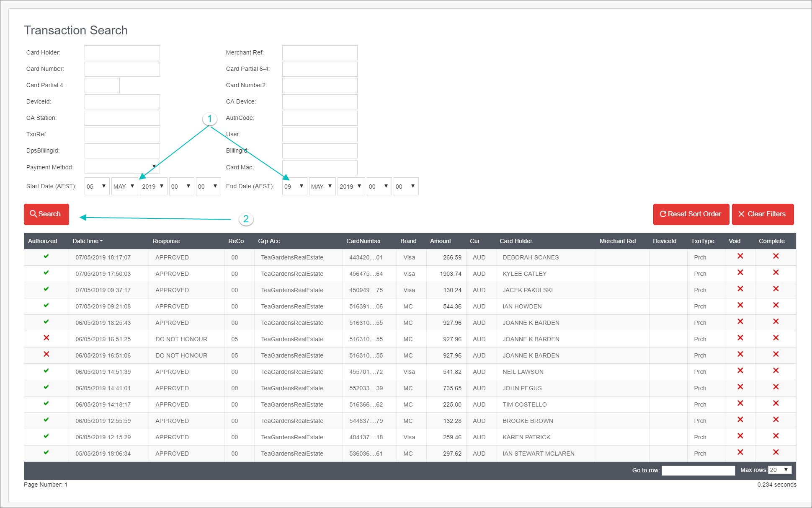Click the Complete red X for TIM COSTELLO
812x508 pixels.
point(776,403)
